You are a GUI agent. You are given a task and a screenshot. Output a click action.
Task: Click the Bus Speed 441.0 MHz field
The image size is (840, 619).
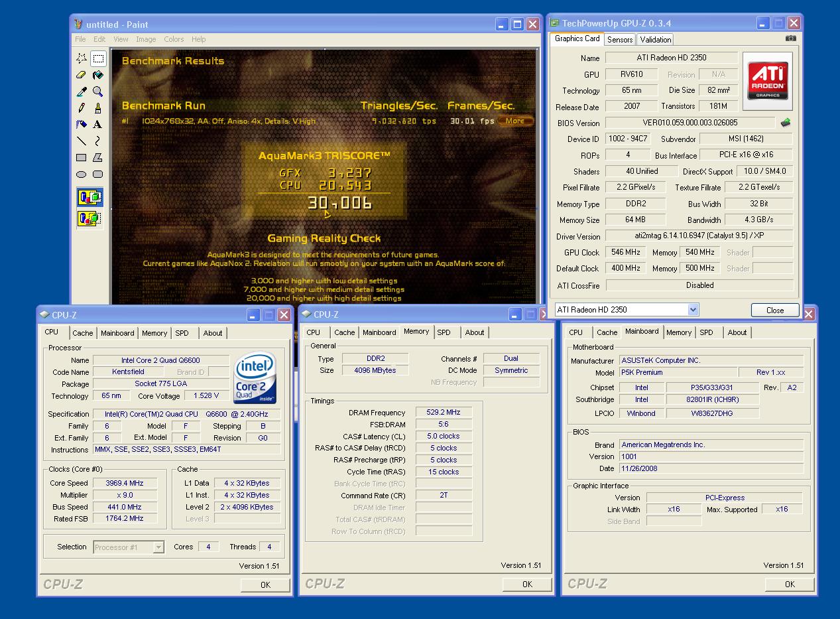tap(125, 507)
